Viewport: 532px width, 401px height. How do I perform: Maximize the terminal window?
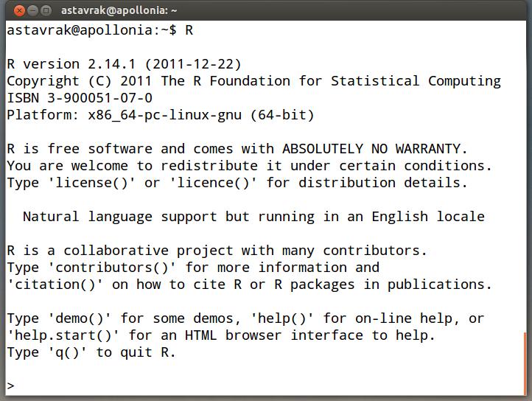[x=46, y=11]
